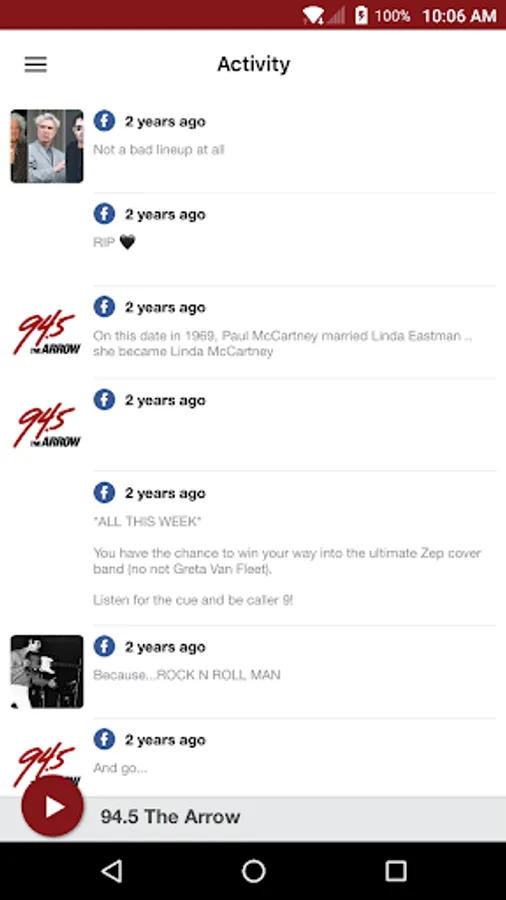
Task: Tap the Android recent apps square button
Action: tap(395, 871)
